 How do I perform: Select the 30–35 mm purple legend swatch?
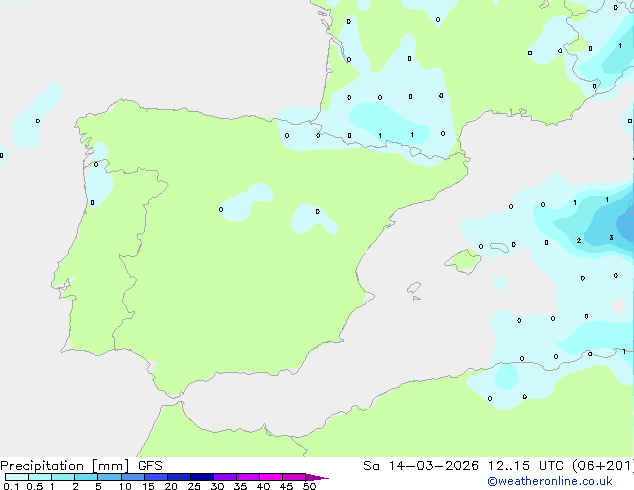pos(225,477)
